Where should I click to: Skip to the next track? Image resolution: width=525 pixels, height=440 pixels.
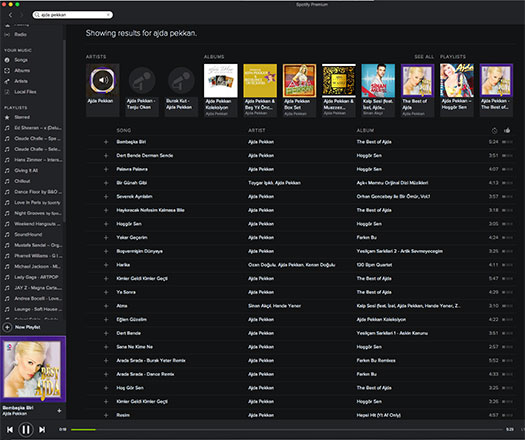(42, 430)
